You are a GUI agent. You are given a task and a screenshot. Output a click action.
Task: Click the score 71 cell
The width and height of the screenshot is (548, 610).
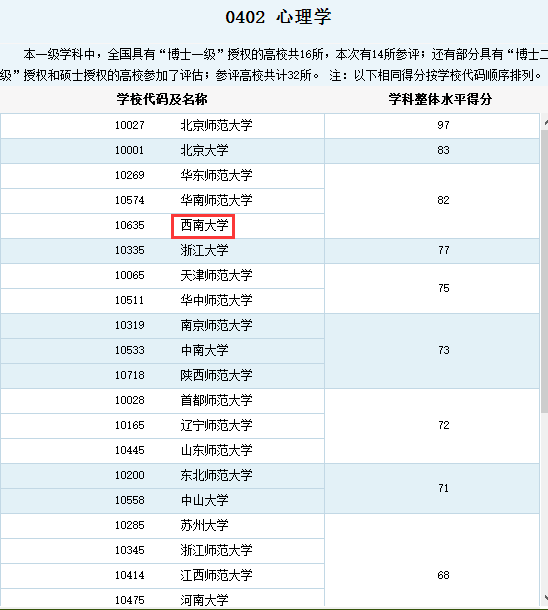pyautogui.click(x=432, y=488)
